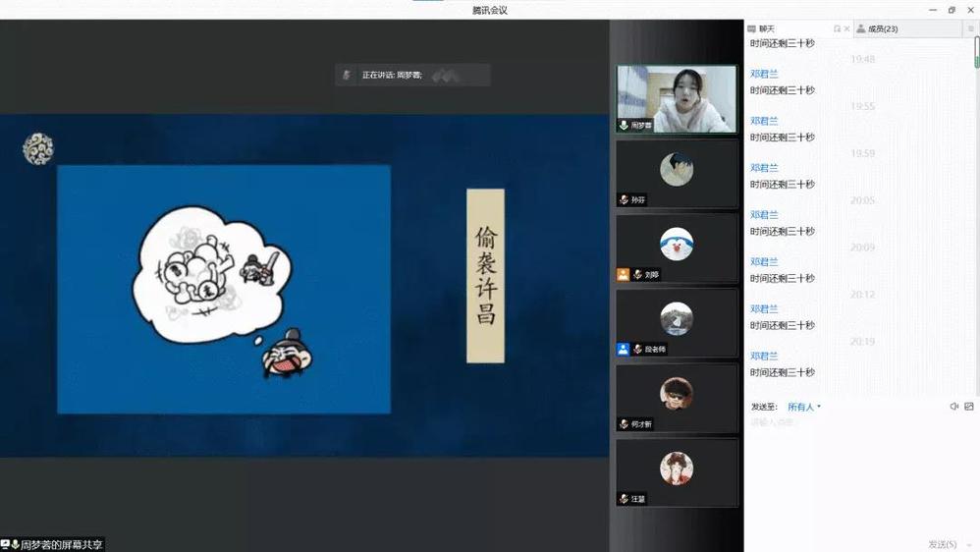Click sender name 邓君兰 at the 20:19 message
Screen dimensions: 980x552
[764, 356]
